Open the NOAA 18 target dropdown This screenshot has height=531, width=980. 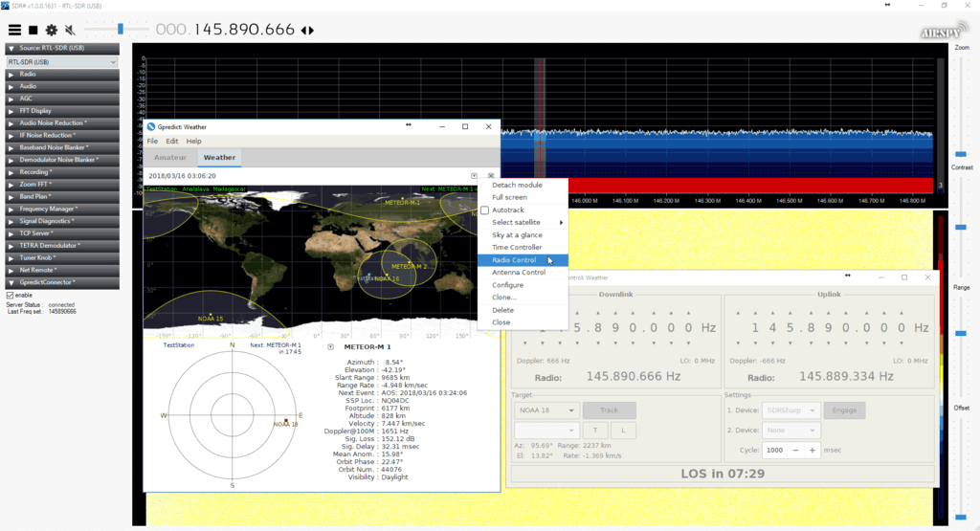pyautogui.click(x=546, y=410)
